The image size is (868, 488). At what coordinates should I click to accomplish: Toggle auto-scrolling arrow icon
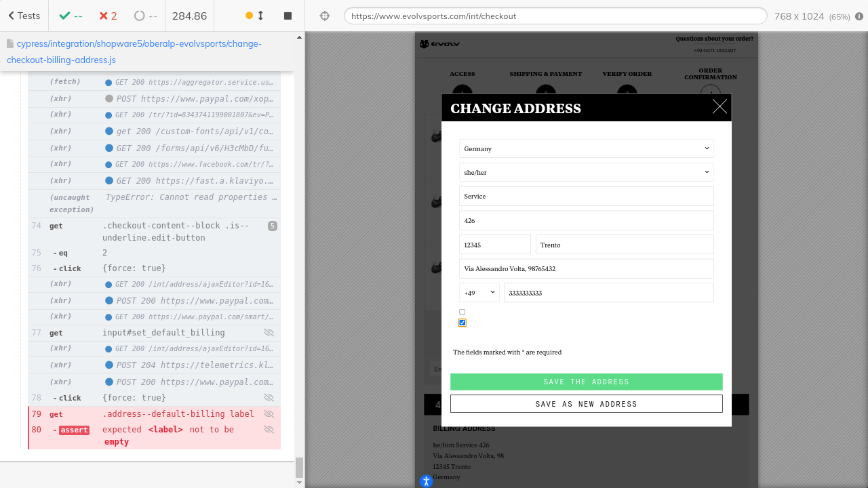pos(260,16)
